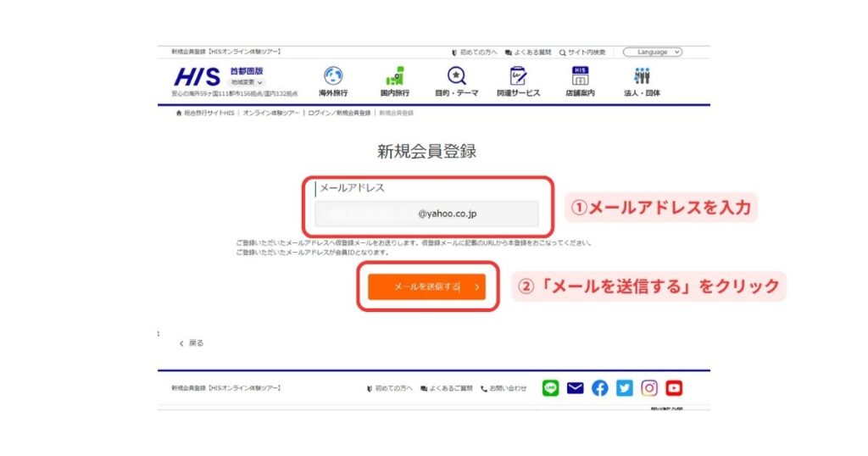
Task: Select the 法人・団体 menu label
Action: click(x=643, y=93)
